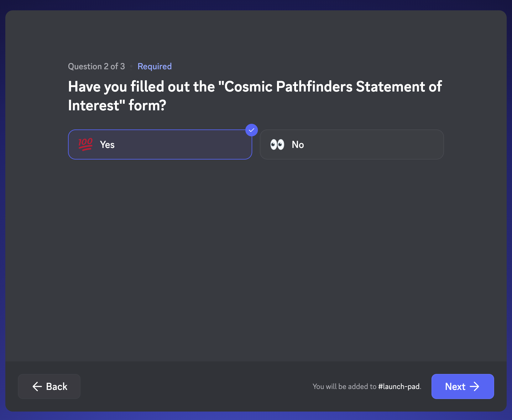This screenshot has width=512, height=420.
Task: Click the red 100 emoji icon
Action: [86, 144]
